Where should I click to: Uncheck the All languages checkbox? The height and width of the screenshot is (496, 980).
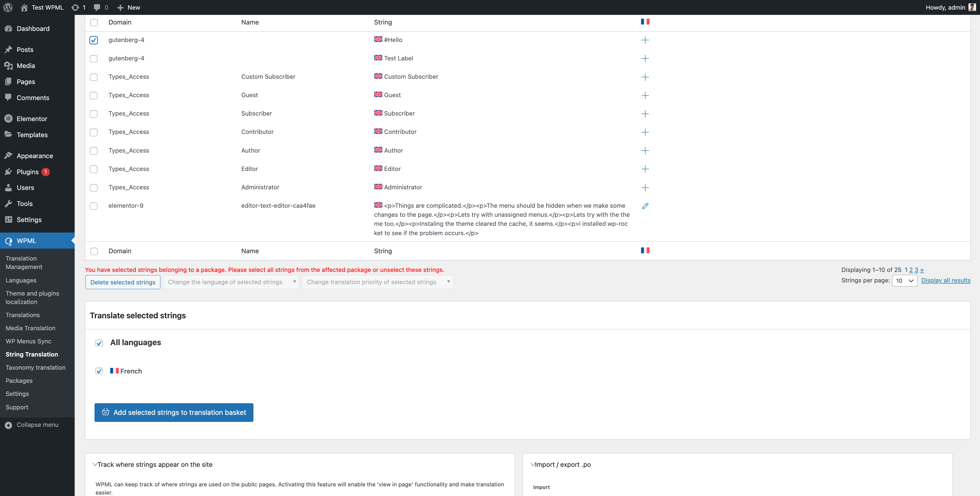point(99,343)
